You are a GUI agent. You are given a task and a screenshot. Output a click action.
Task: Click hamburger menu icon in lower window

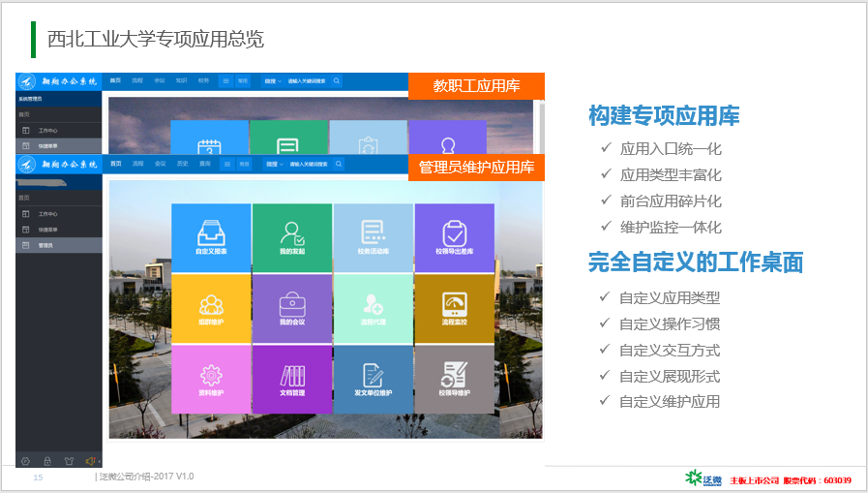click(227, 164)
